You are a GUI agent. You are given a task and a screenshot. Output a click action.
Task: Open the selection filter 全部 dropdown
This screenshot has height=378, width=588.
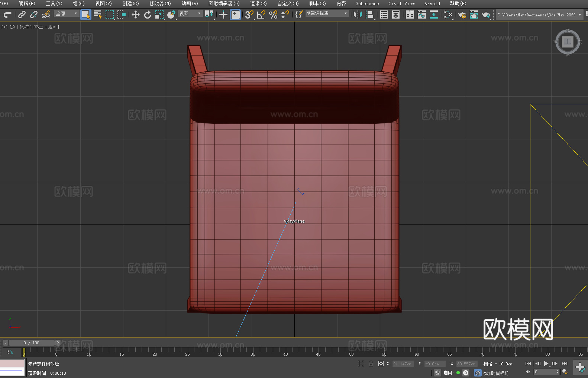click(x=67, y=13)
